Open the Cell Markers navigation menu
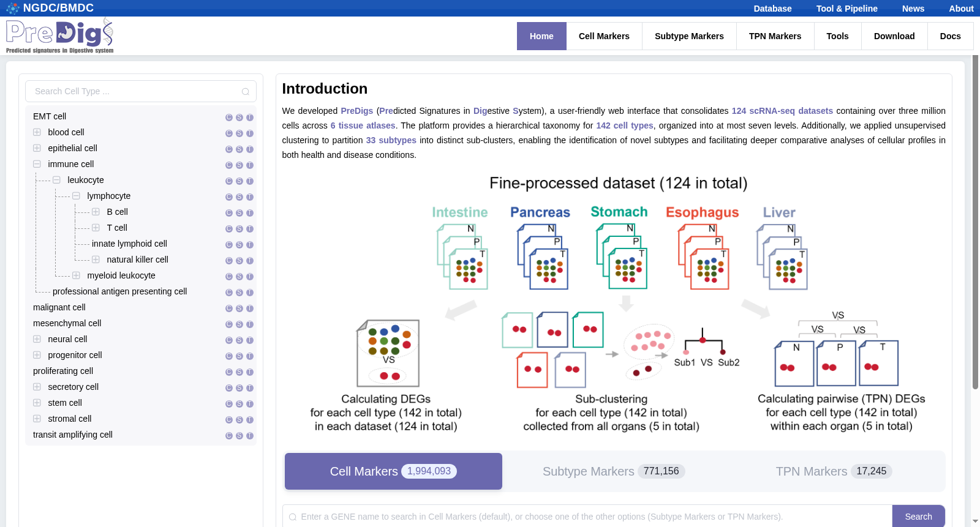Viewport: 980px width, 527px height. [x=604, y=36]
